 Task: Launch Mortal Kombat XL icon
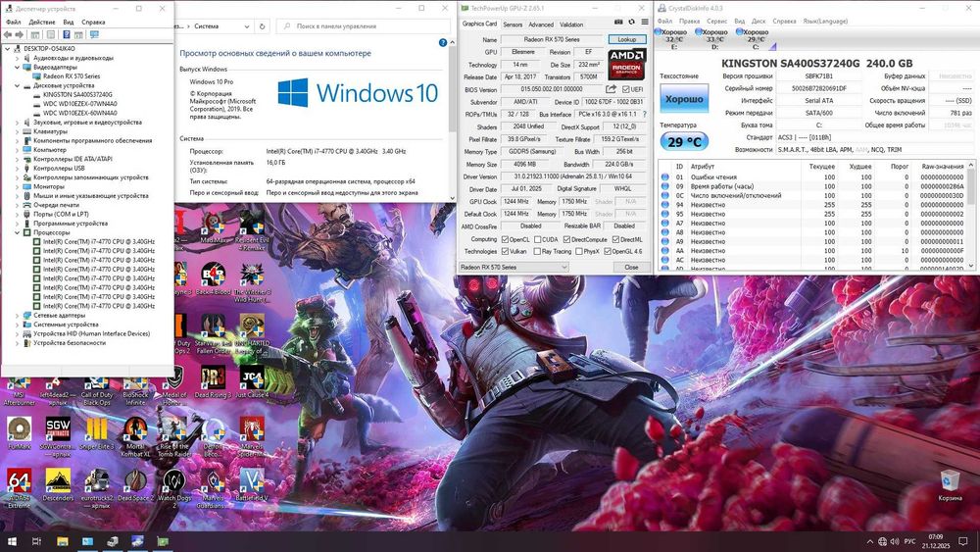coord(135,436)
